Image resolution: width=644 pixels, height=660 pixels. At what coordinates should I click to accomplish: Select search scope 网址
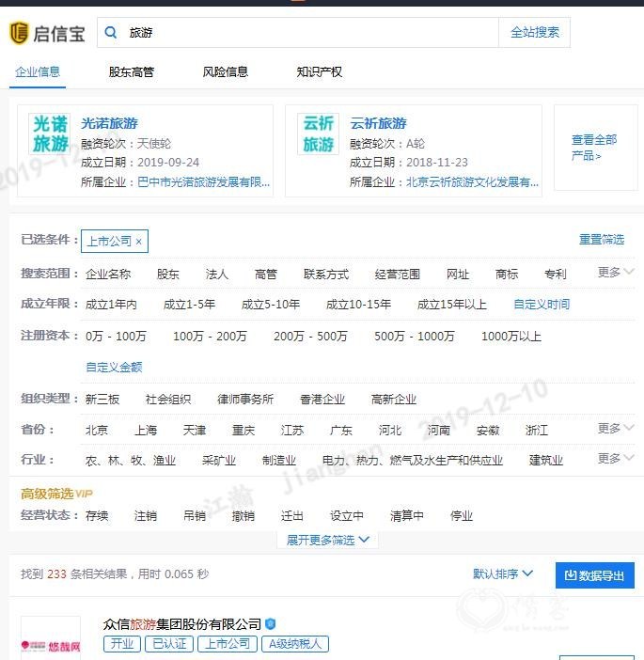click(458, 274)
